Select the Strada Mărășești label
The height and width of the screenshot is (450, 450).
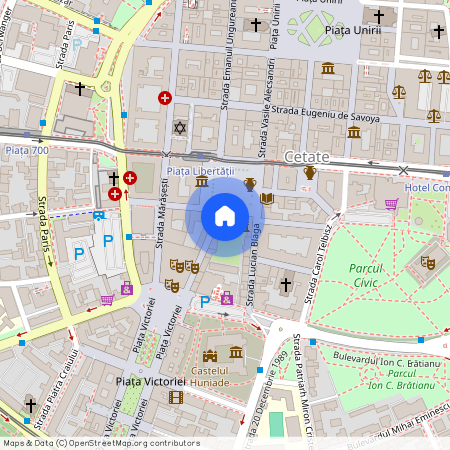(x=162, y=213)
